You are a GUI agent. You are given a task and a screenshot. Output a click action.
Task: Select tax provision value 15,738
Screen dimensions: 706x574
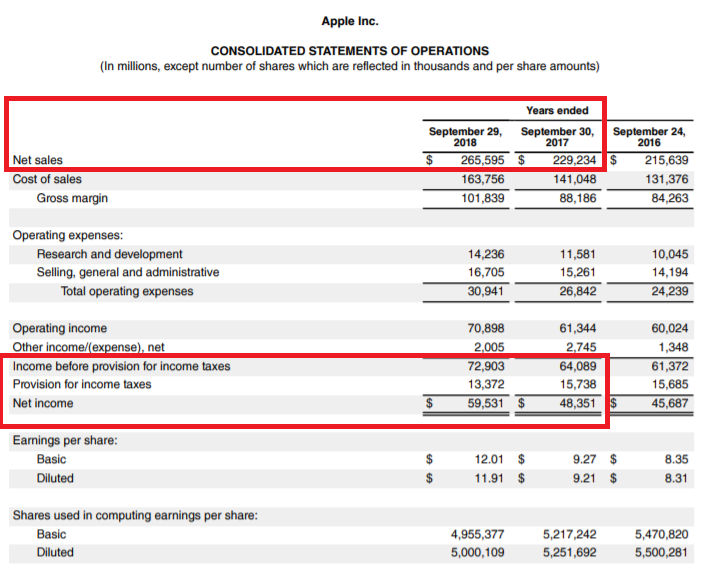coord(578,384)
